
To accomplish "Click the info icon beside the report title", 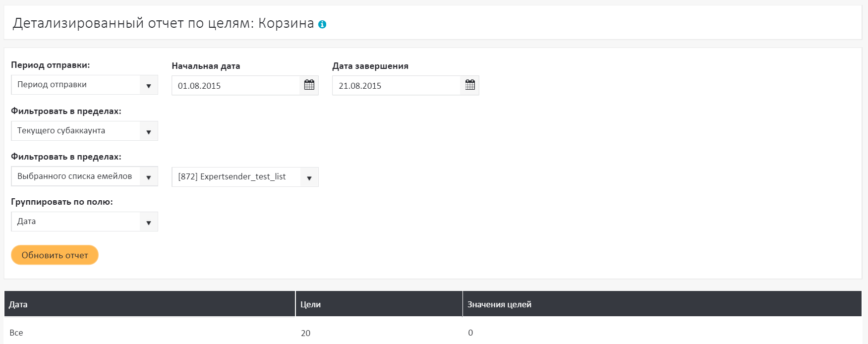I will 322,24.
